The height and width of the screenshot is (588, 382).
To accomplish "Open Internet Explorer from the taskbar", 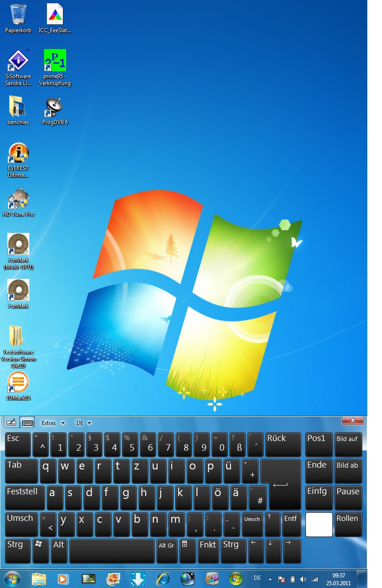I will coord(163,579).
